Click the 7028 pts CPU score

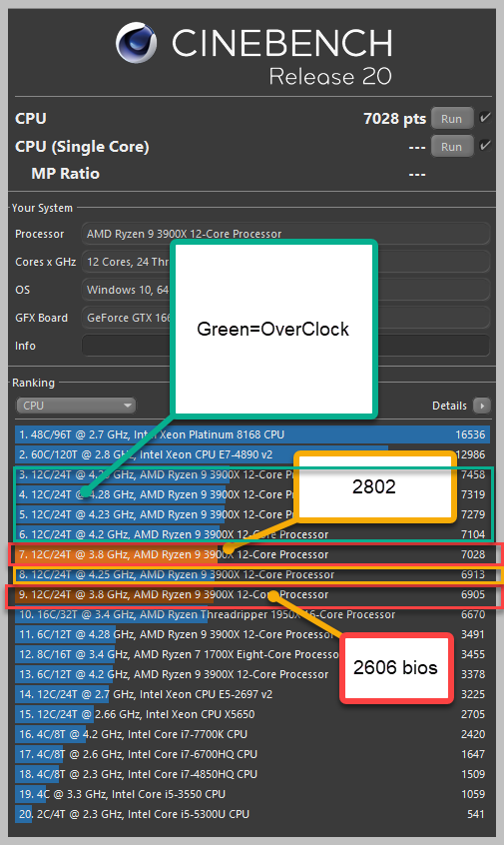pos(394,119)
